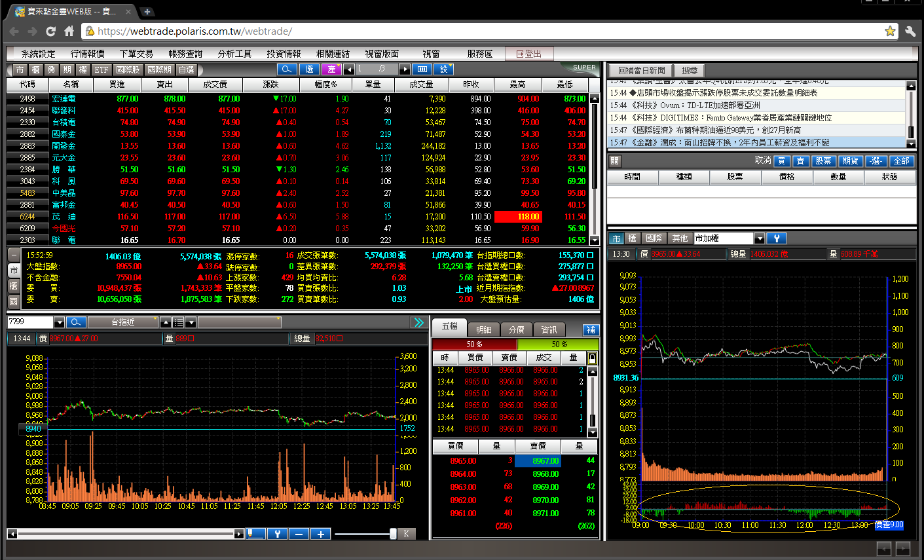Click list icon beside 台指近 dropdown
Screen dimensions: 924x560
[178, 322]
